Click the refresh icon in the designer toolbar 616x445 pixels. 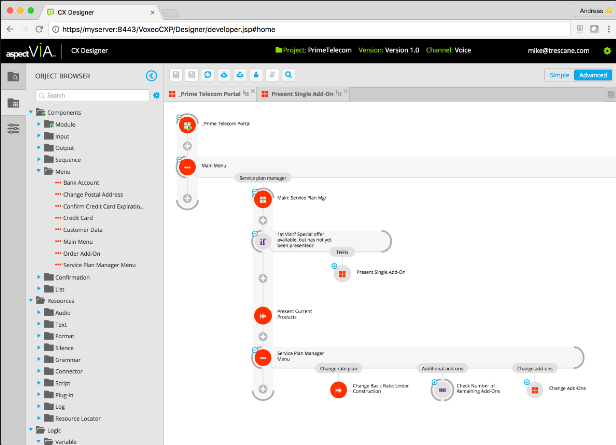[x=207, y=75]
